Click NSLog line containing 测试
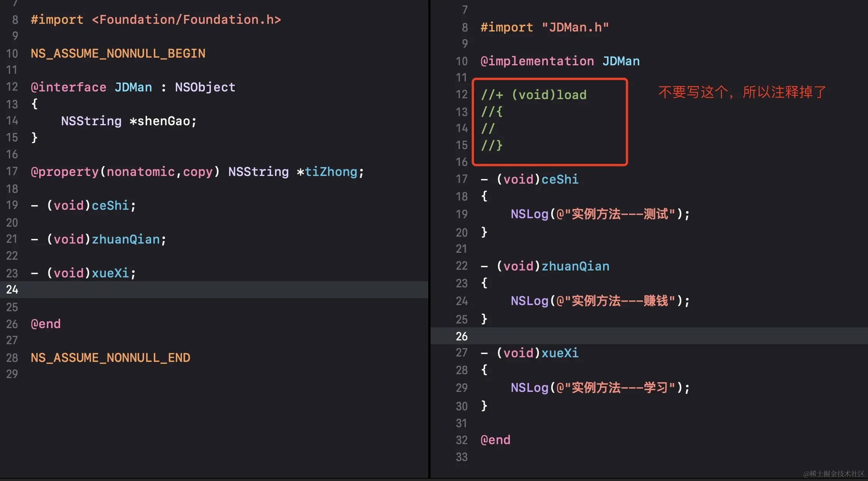Screen dimensions: 868x481 600,214
